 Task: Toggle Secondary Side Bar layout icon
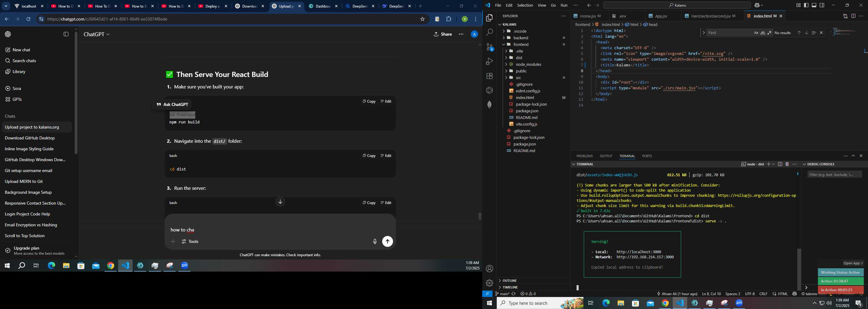[822, 5]
